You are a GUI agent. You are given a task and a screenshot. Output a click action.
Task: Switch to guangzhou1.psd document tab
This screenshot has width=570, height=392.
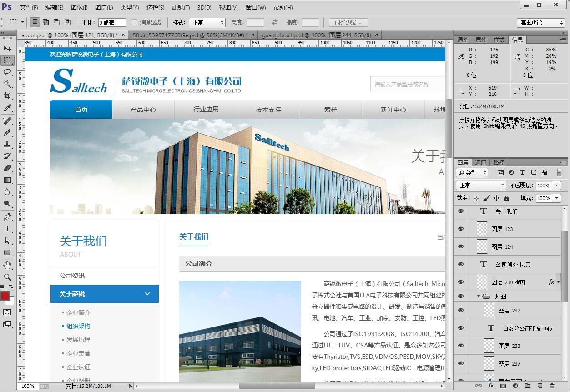pos(316,35)
